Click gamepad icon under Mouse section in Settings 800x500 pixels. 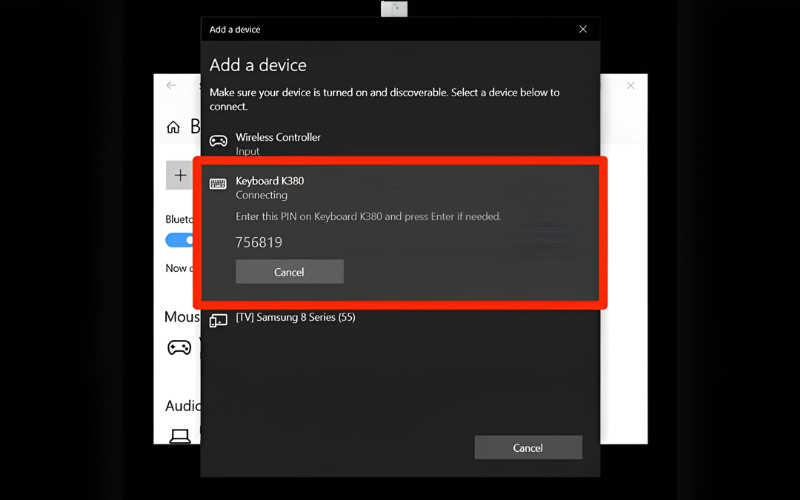coord(179,347)
